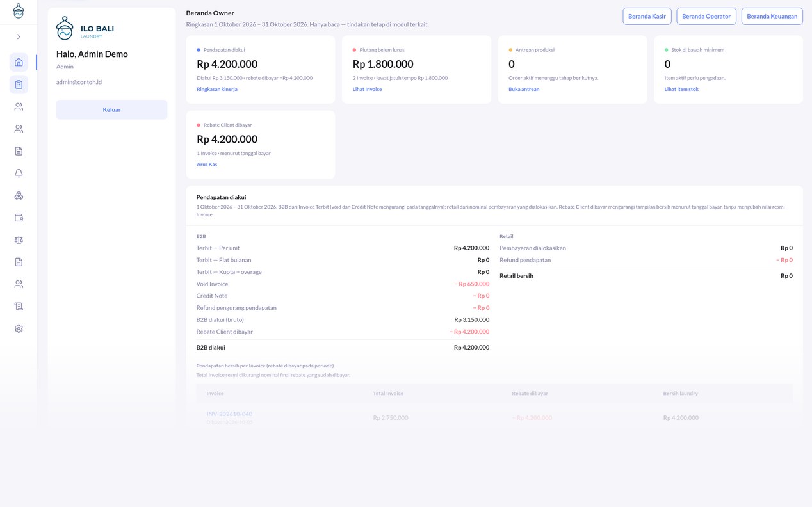Go to Beranda Operator

[706, 16]
